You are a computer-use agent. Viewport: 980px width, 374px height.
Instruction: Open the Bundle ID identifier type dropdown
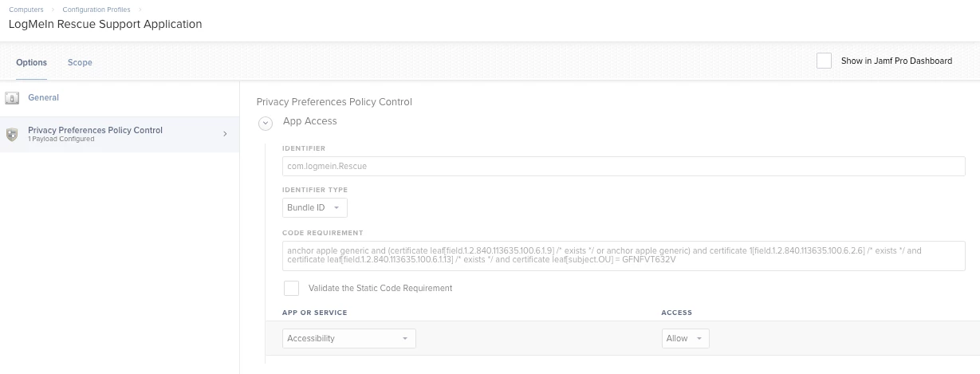315,207
